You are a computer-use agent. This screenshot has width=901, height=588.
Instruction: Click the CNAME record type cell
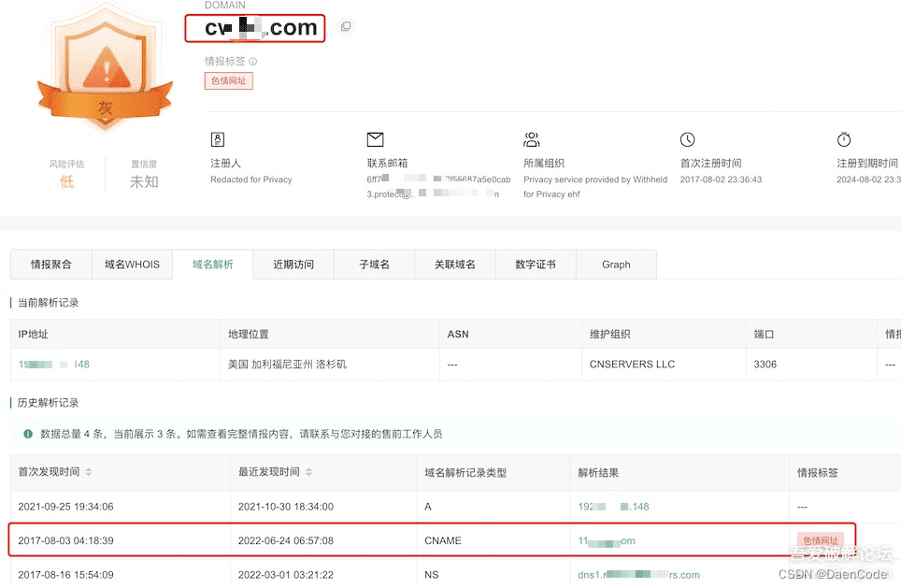coord(443,540)
